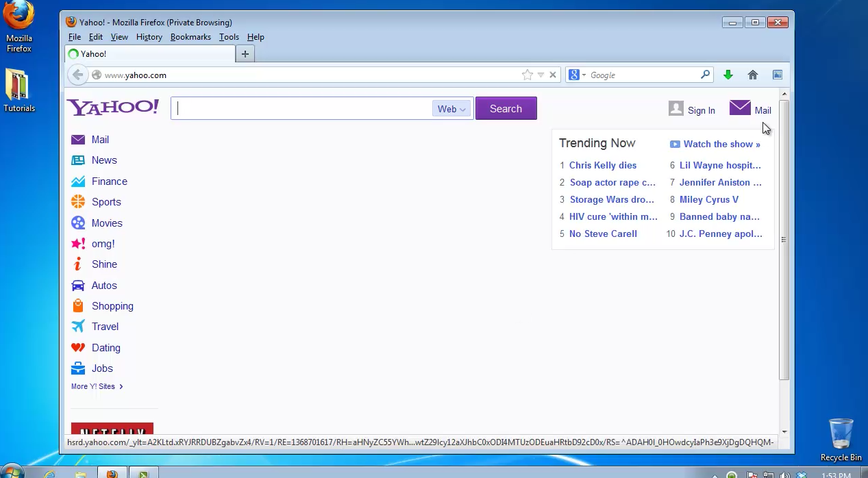Viewport: 868px width, 478px height.
Task: Open the View menu
Action: point(119,37)
